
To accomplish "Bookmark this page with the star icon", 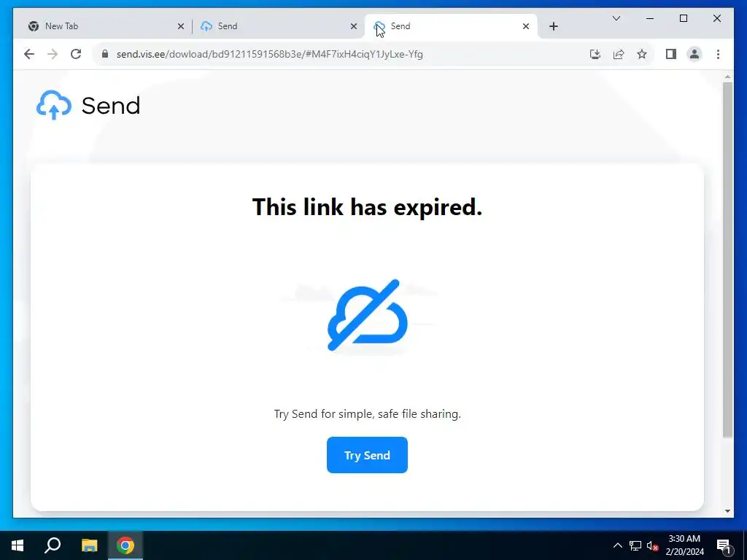I will point(642,54).
